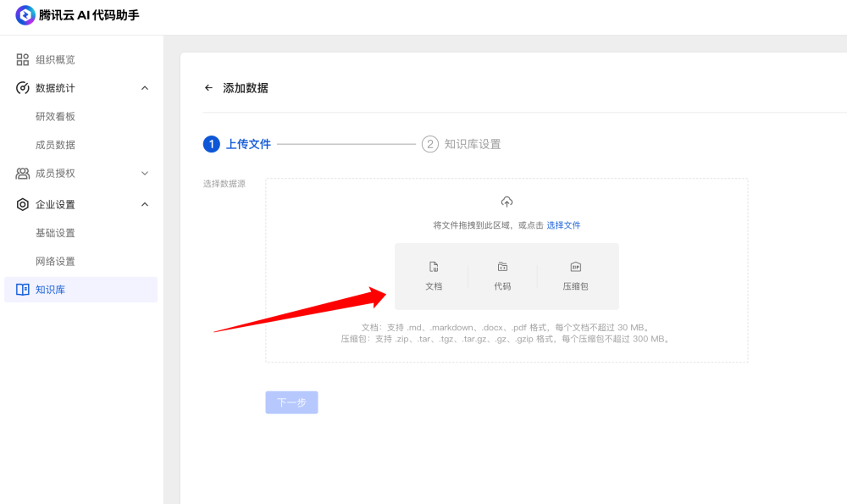Click the back arrow beside 添加数据
This screenshot has height=504, width=847.
pyautogui.click(x=208, y=87)
